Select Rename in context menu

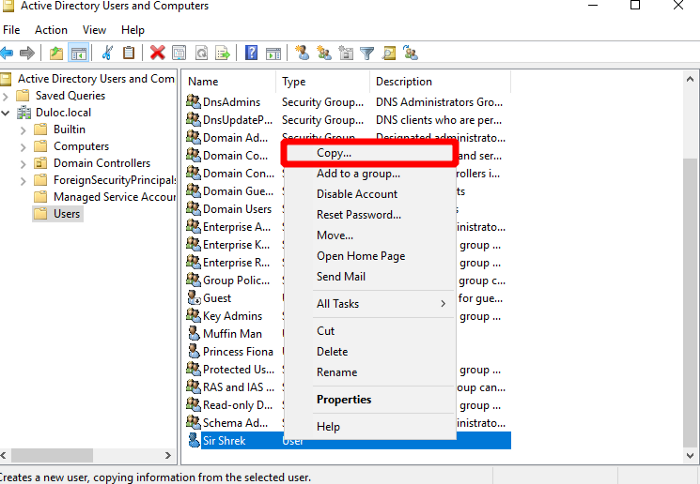(370, 372)
